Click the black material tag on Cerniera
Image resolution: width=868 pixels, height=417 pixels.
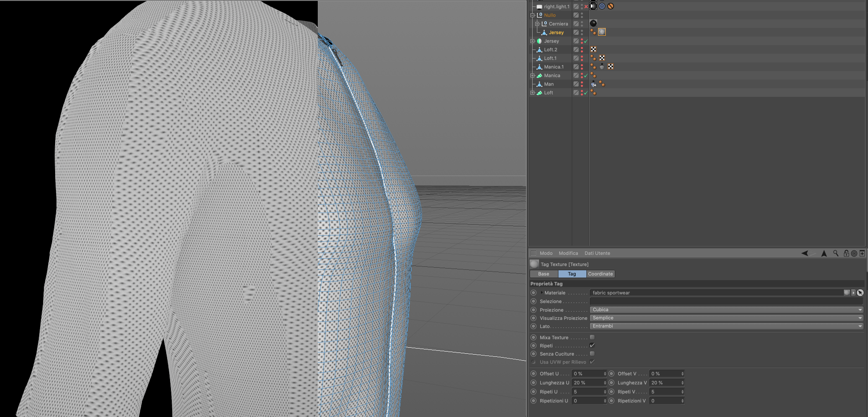(593, 23)
